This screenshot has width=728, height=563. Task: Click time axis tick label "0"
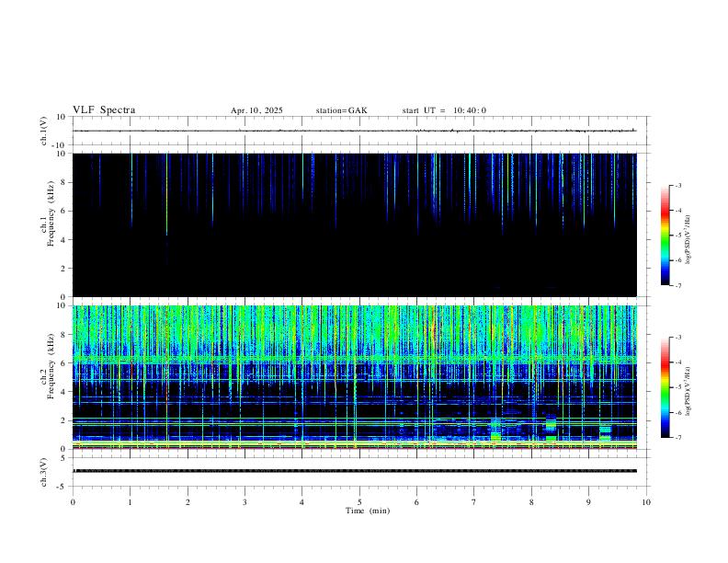[73, 502]
